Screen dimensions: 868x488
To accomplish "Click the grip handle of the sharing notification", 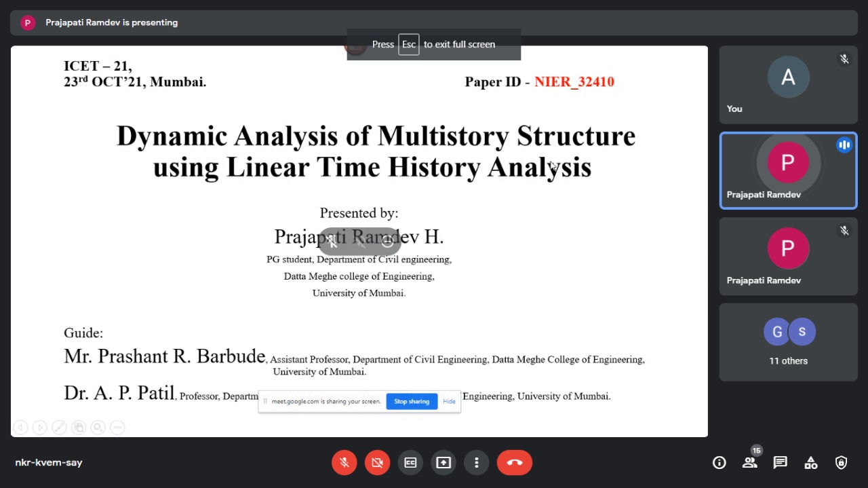I will pos(265,401).
